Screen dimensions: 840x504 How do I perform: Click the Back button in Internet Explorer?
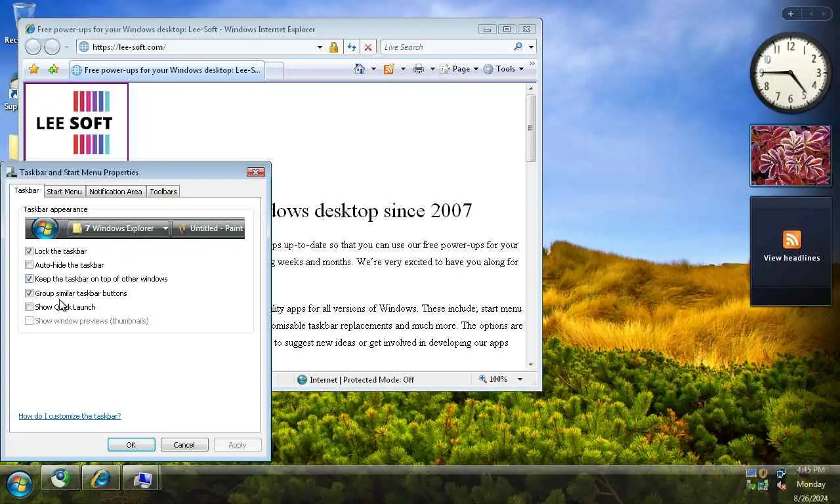coord(33,47)
